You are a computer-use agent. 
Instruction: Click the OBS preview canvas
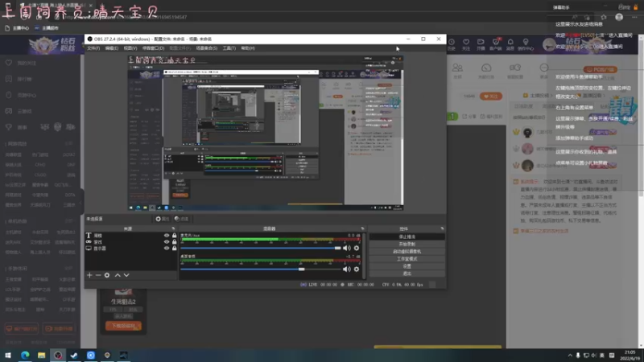[x=266, y=133]
